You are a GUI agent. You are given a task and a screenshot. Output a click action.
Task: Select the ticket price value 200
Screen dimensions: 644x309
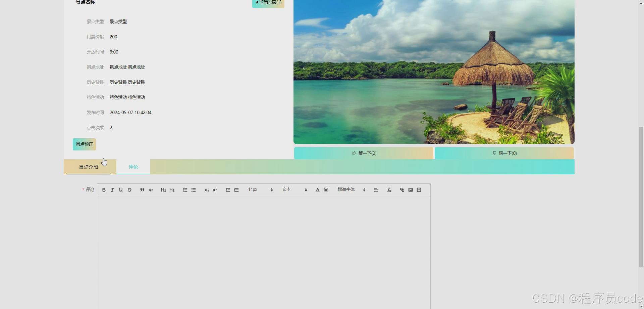113,37
